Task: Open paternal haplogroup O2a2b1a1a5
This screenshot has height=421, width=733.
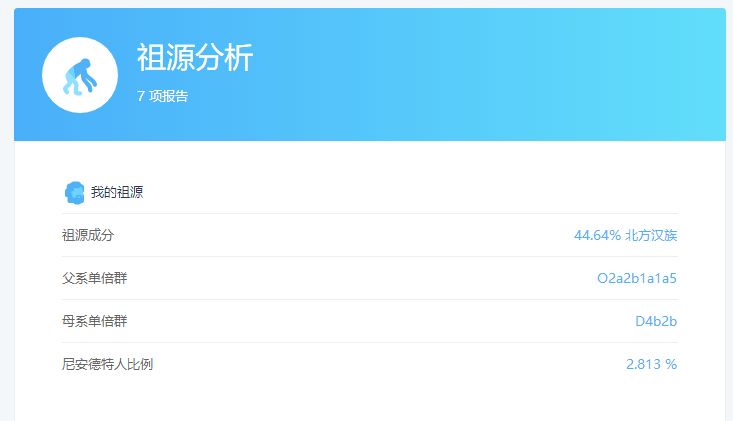Action: [x=637, y=278]
